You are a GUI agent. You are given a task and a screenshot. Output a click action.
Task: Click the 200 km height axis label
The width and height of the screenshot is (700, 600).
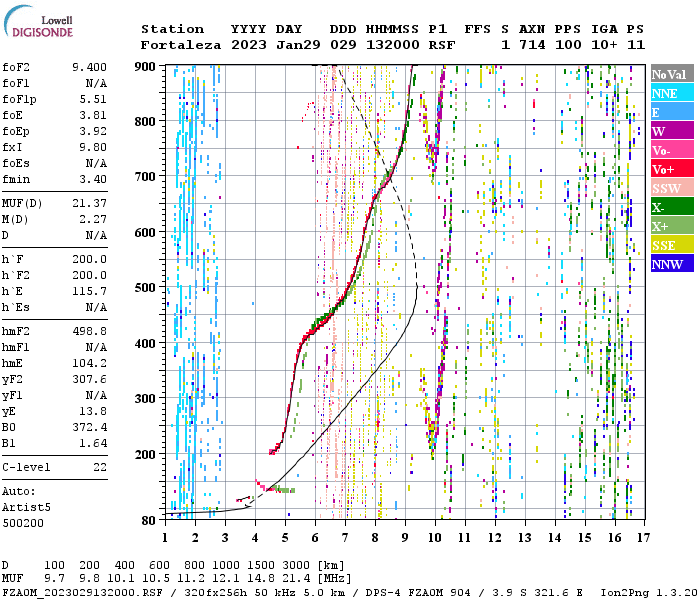[145, 454]
